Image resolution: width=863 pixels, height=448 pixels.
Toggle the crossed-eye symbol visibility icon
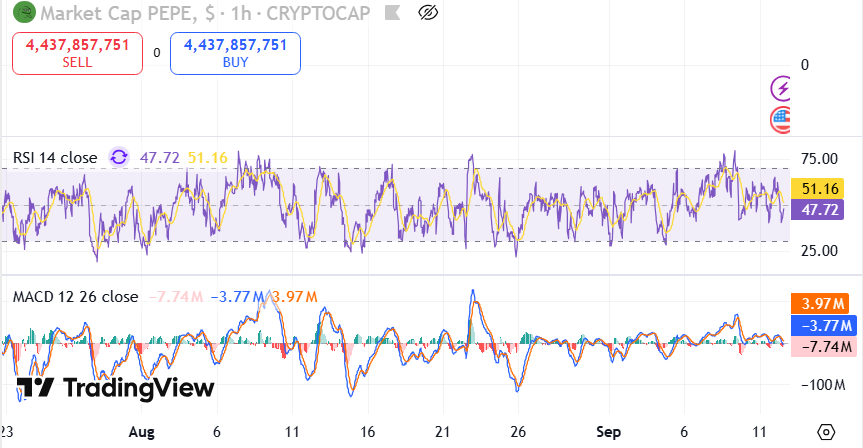point(428,12)
